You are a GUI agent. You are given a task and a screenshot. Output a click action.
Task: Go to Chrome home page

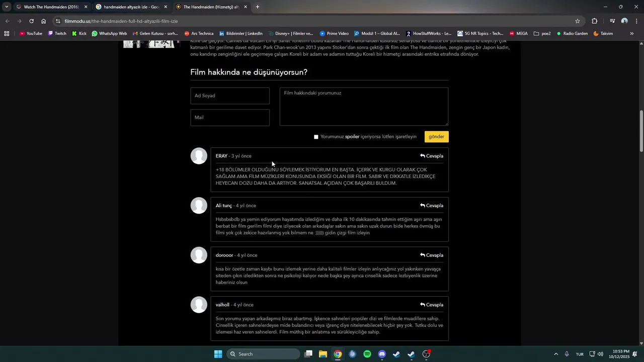click(x=43, y=21)
